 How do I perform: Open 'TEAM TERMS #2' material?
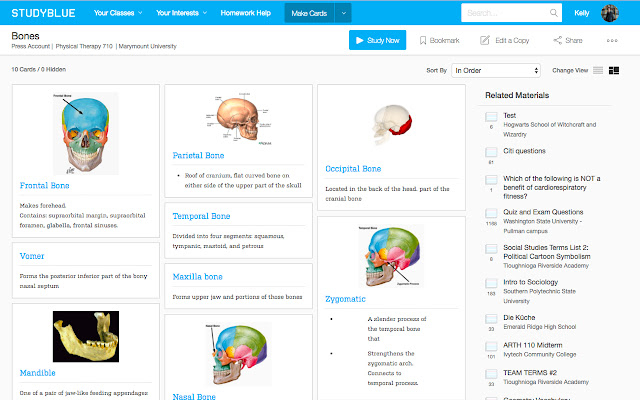pyautogui.click(x=530, y=373)
